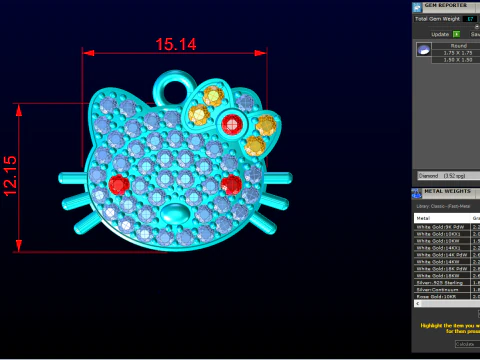This screenshot has width=480, height=360.
Task: Click the Metal column header
Action: [x=442, y=218]
